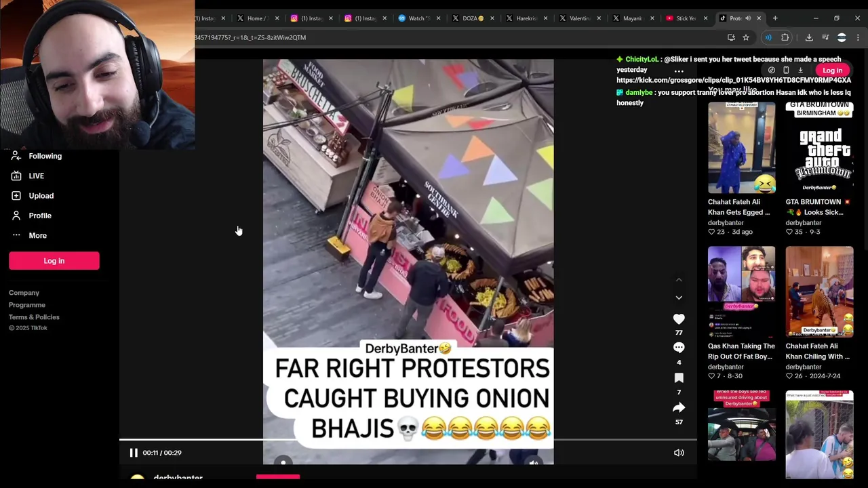Viewport: 868px width, 488px height.
Task: Share the video with the arrow icon
Action: [x=679, y=407]
